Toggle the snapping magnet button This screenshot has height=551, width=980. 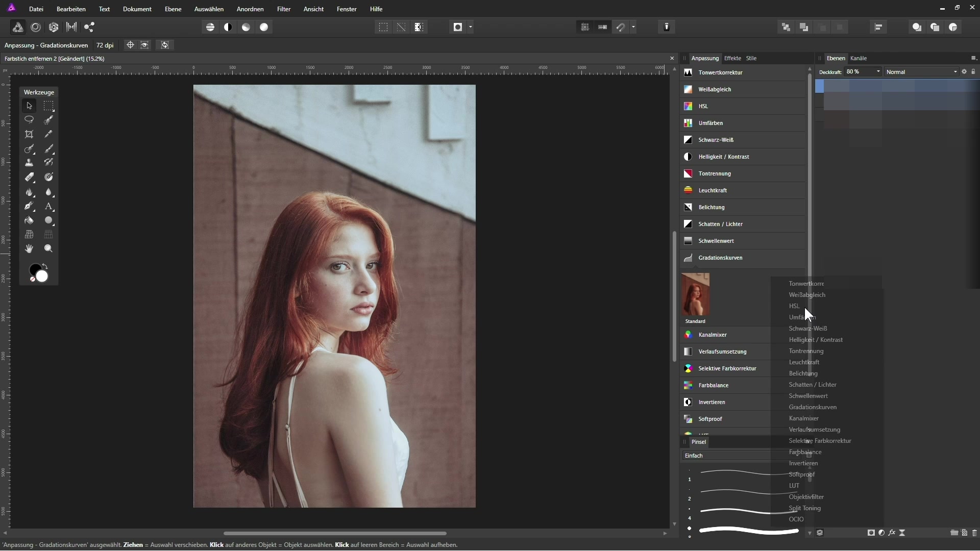[621, 28]
